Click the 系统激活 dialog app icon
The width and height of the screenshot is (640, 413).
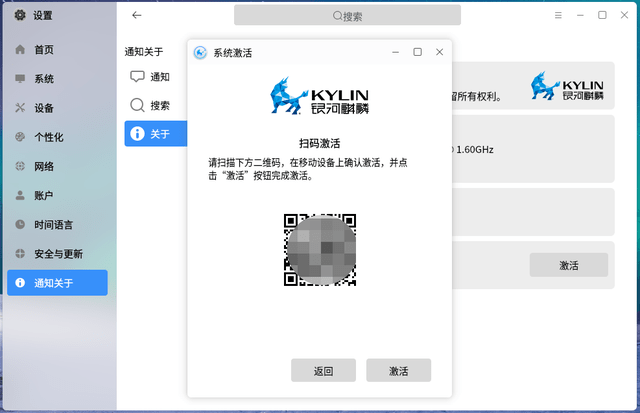[x=200, y=52]
